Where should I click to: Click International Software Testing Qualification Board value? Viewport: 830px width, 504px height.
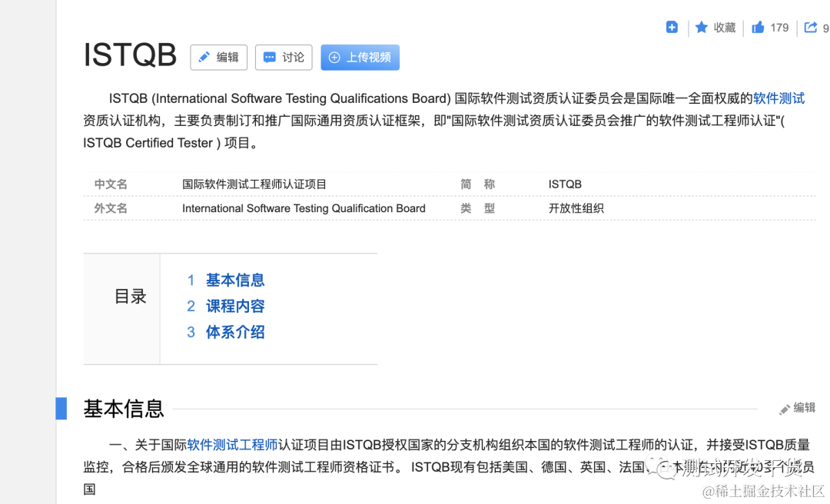click(304, 208)
